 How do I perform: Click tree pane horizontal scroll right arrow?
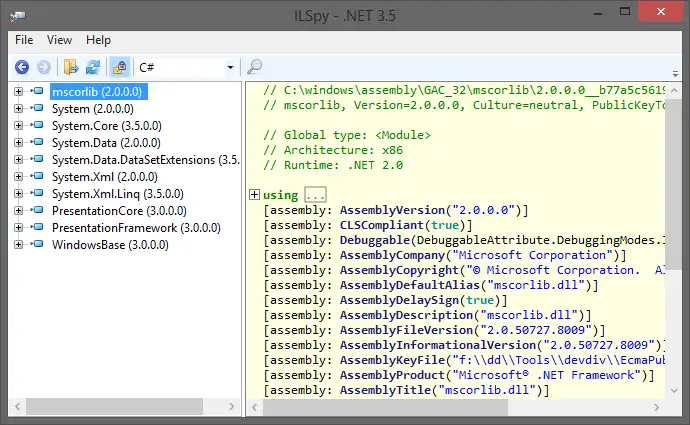(231, 407)
